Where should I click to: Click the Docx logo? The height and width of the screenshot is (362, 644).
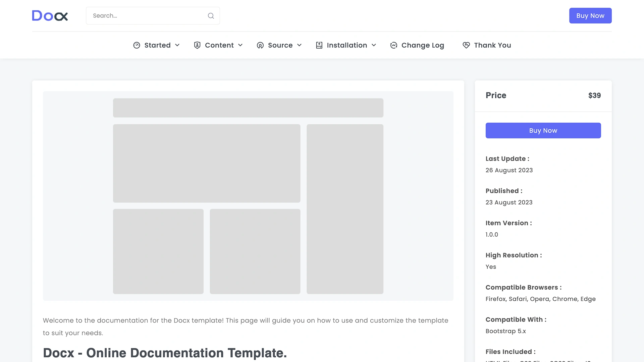[x=50, y=15]
